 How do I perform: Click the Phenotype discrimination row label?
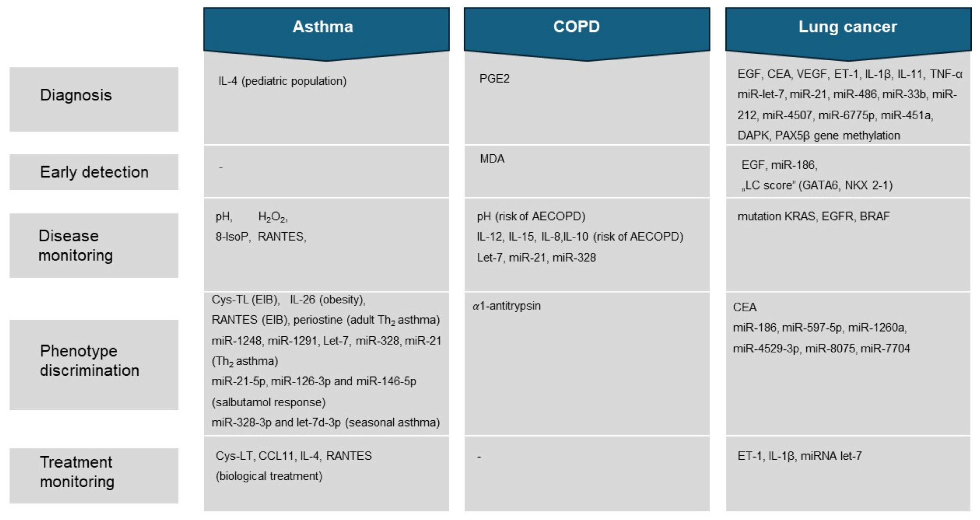click(x=89, y=361)
